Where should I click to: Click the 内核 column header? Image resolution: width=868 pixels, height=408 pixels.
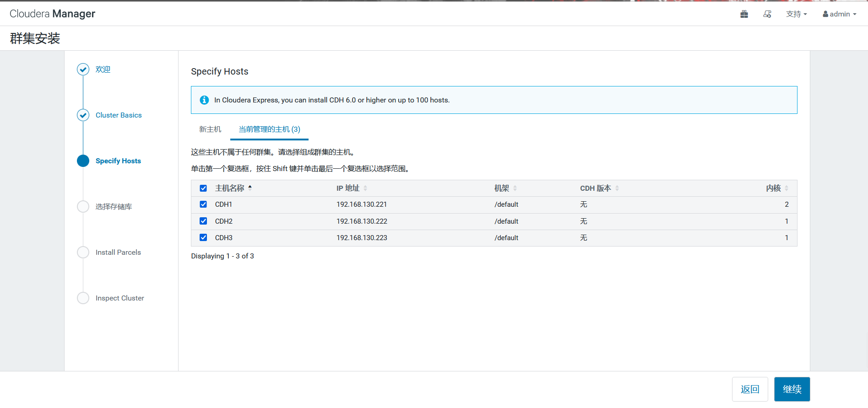tap(773, 188)
